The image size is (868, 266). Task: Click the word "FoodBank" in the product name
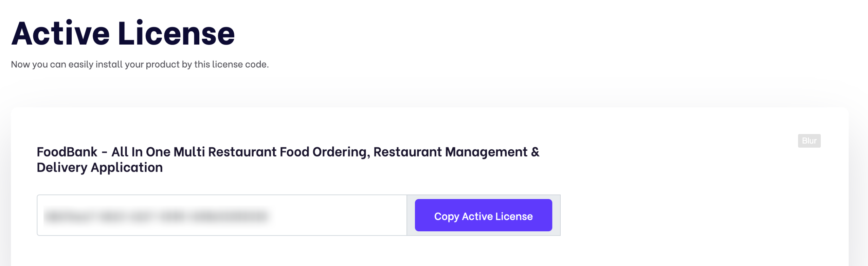[67, 152]
